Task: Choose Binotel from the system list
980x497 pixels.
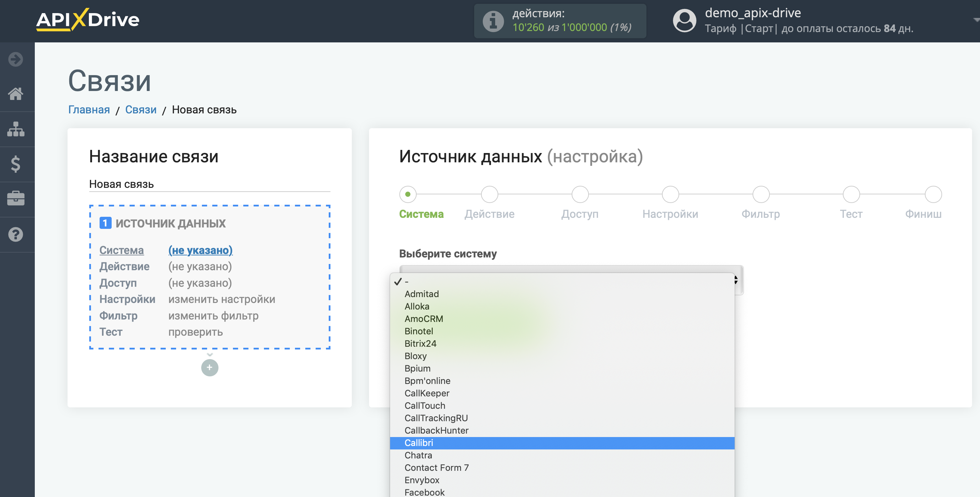Action: click(x=562, y=331)
